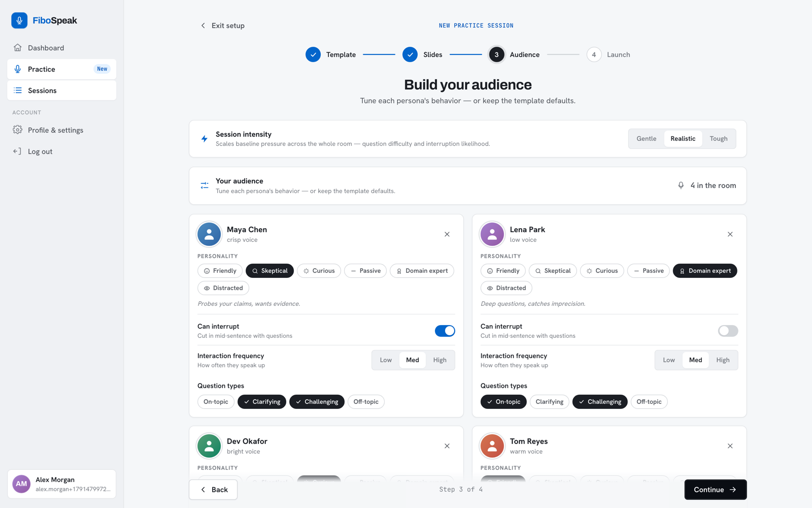This screenshot has height=508, width=812.
Task: Select Skeptical personality for Maya Chen
Action: point(270,271)
